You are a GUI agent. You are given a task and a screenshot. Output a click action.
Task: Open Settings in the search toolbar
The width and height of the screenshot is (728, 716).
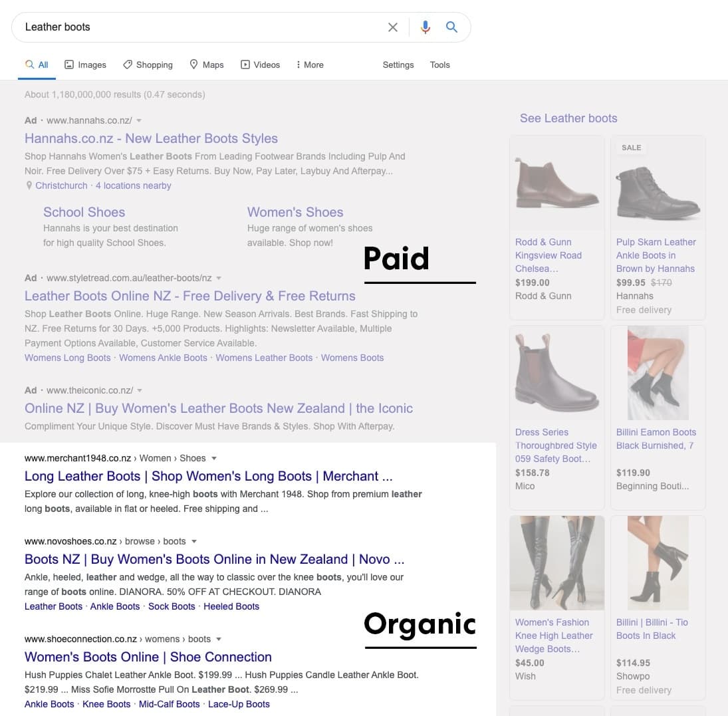[398, 64]
